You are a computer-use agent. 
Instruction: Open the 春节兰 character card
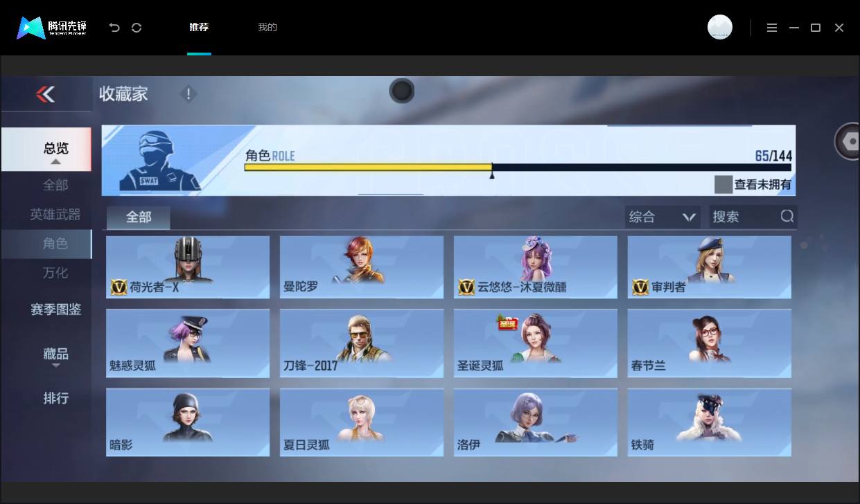710,343
